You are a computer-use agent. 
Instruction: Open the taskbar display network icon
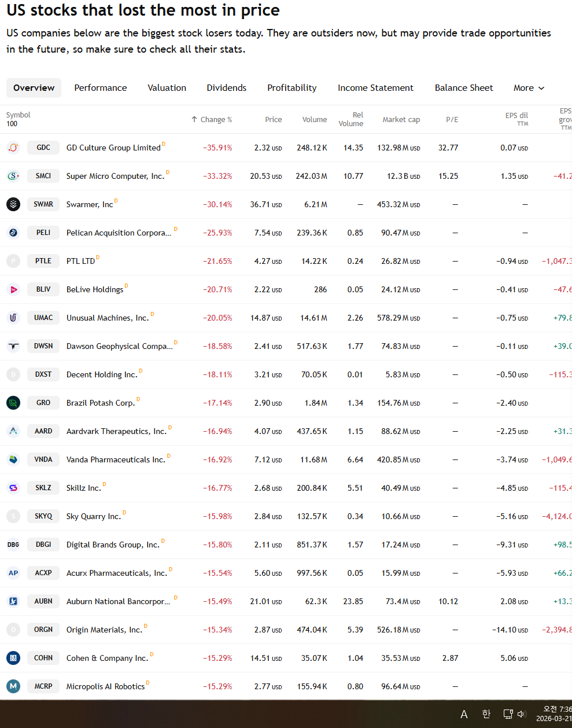[508, 714]
